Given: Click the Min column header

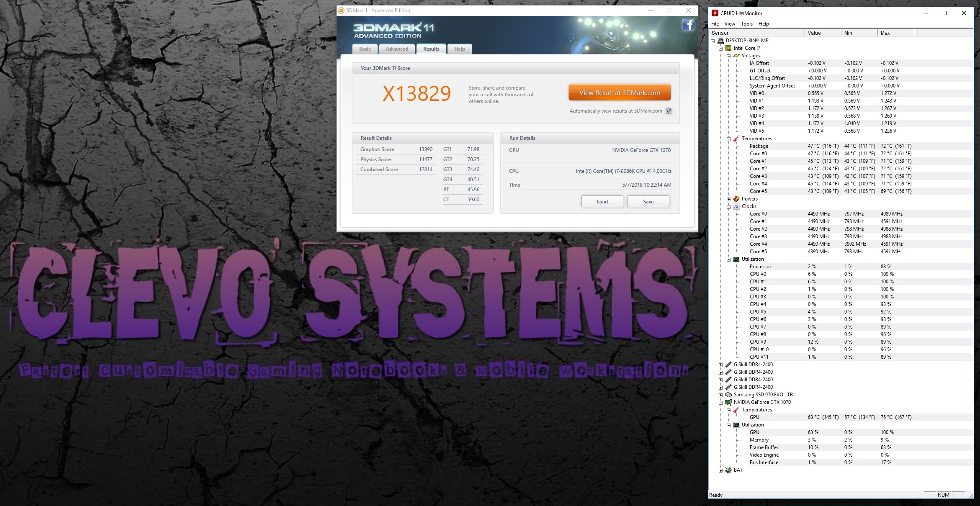Looking at the screenshot, I should pyautogui.click(x=859, y=33).
